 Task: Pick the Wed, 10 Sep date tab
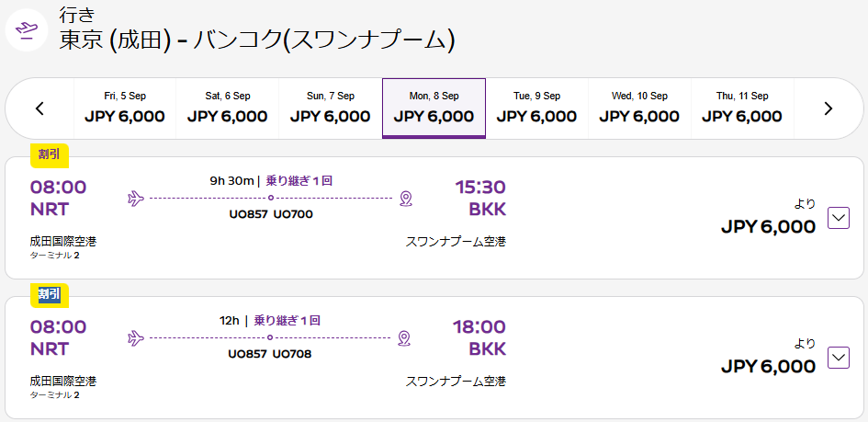click(639, 108)
